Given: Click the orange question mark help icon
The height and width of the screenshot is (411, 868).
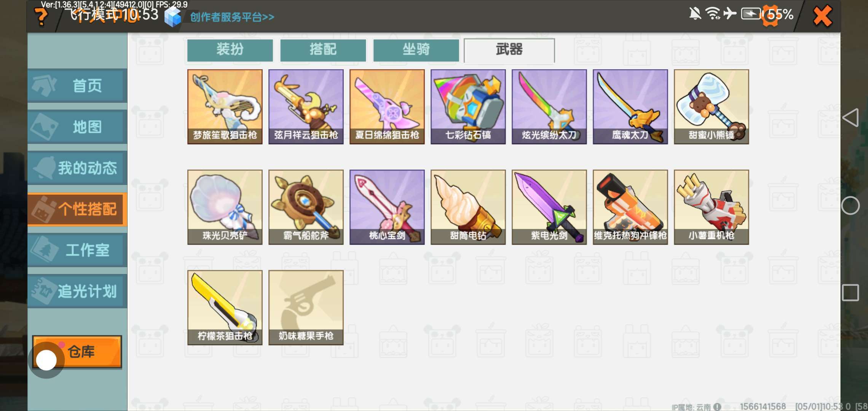Looking at the screenshot, I should [41, 17].
